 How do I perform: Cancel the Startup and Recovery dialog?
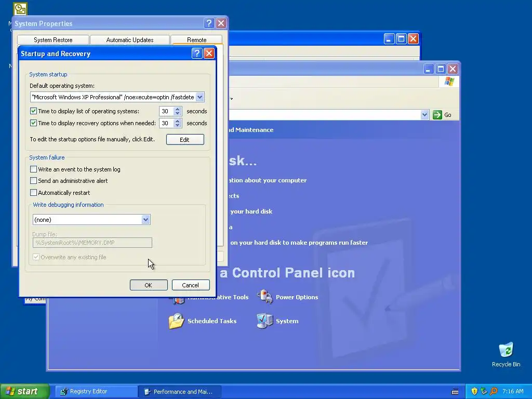191,285
